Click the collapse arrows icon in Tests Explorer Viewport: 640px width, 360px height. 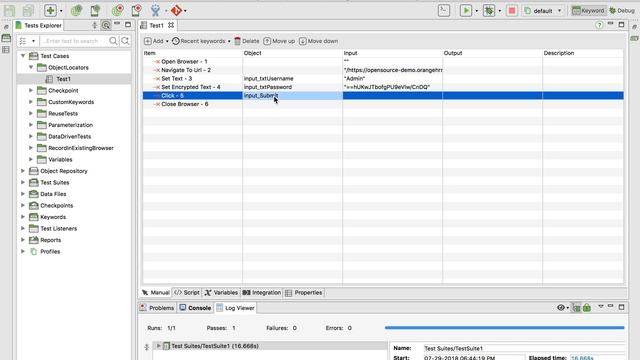click(x=95, y=25)
